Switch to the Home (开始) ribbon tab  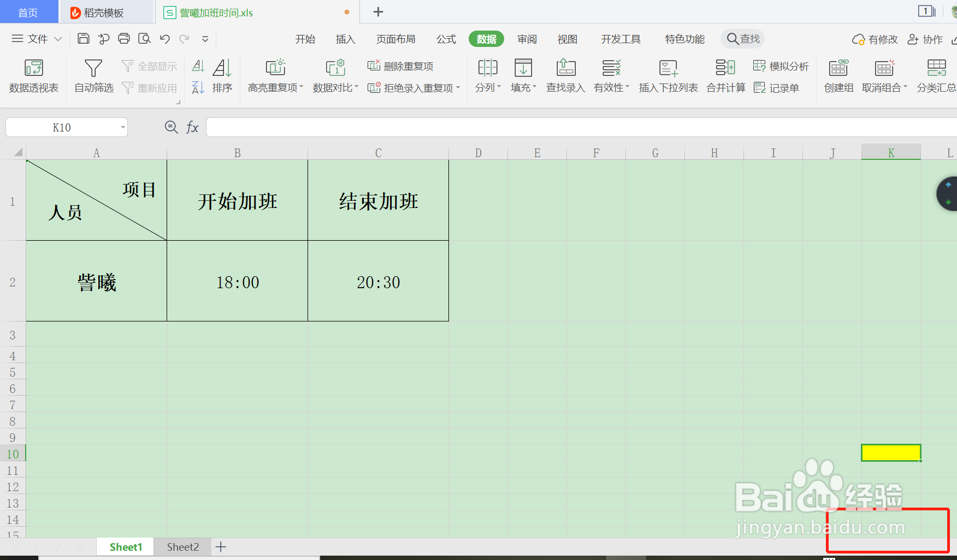click(305, 39)
